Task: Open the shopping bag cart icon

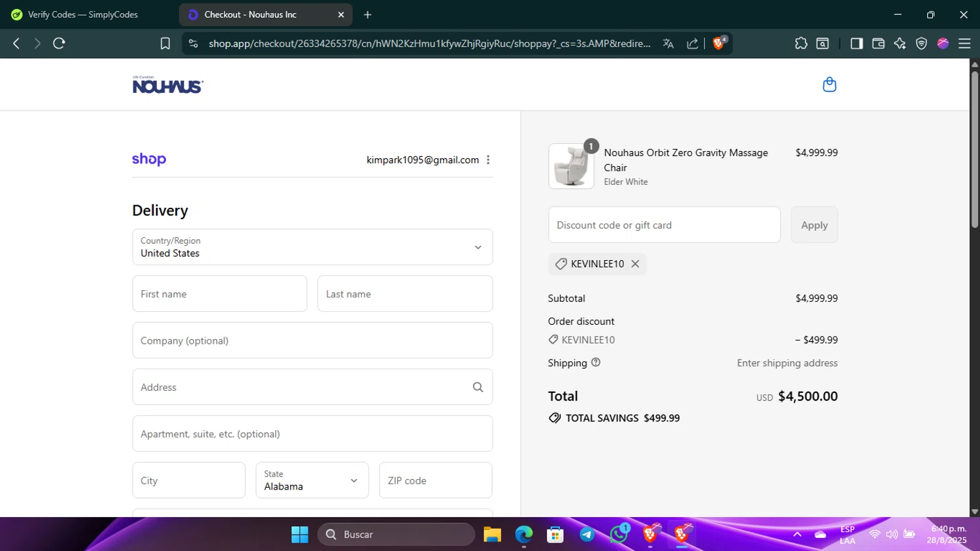Action: [829, 84]
